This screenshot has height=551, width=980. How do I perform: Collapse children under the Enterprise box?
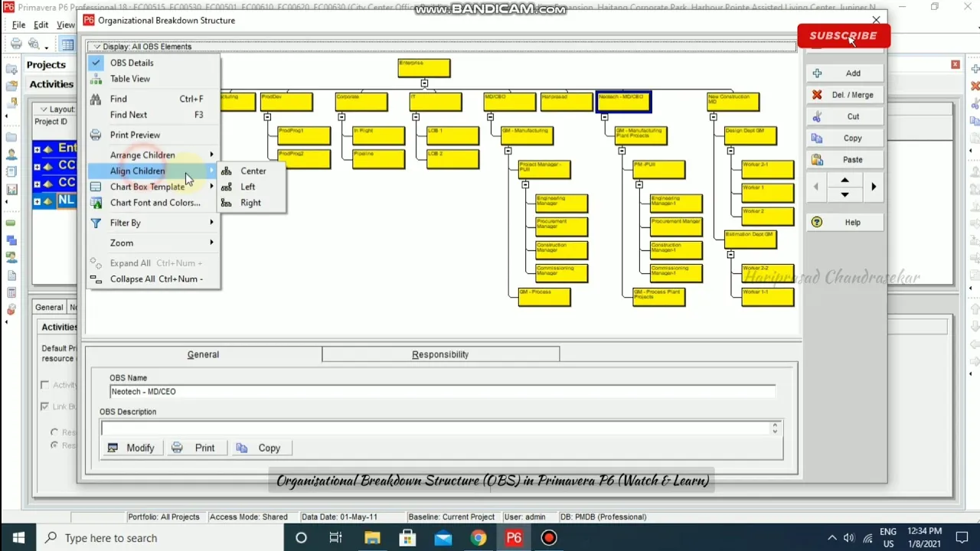coord(424,83)
